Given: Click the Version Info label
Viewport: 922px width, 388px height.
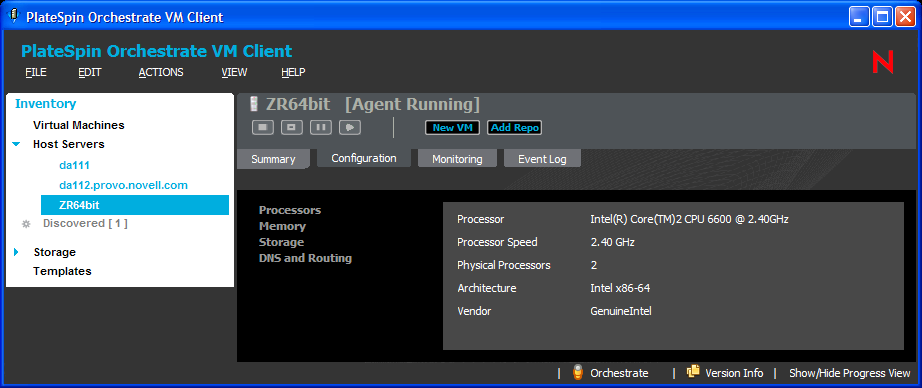Looking at the screenshot, I should pos(734,373).
